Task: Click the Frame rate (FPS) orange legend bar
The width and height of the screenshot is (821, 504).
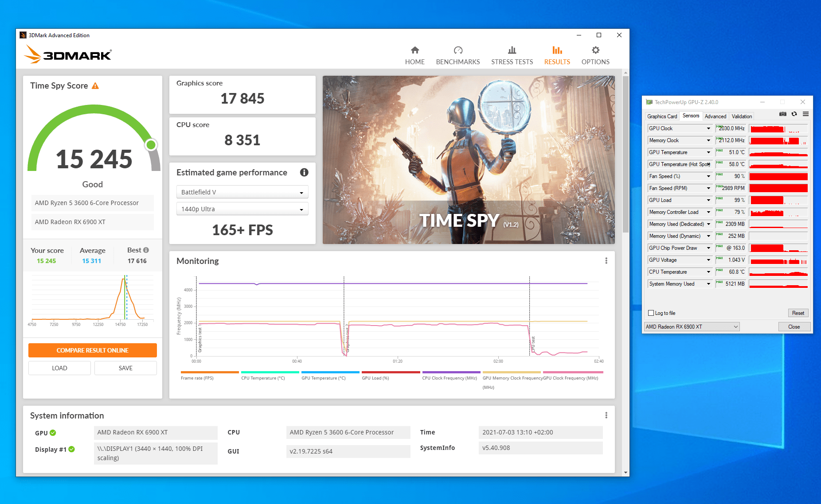Action: pyautogui.click(x=210, y=372)
